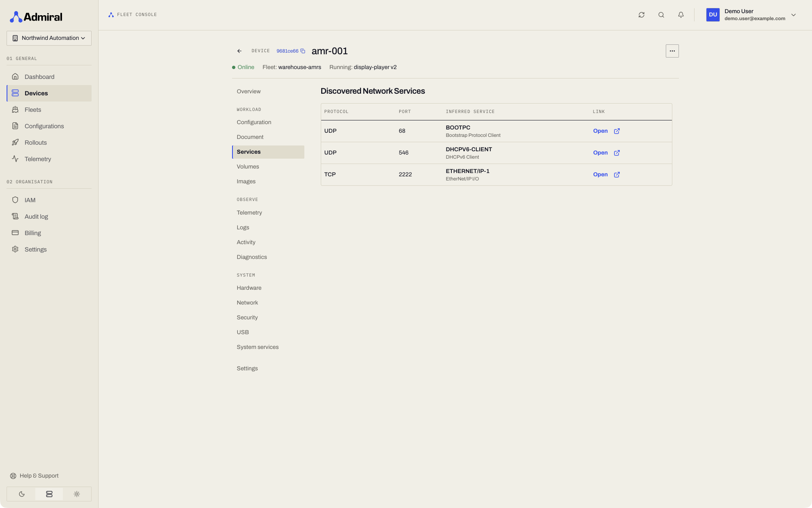Screen dimensions: 812x508
Task: Select the Hardware tab
Action: [x=268, y=288]
